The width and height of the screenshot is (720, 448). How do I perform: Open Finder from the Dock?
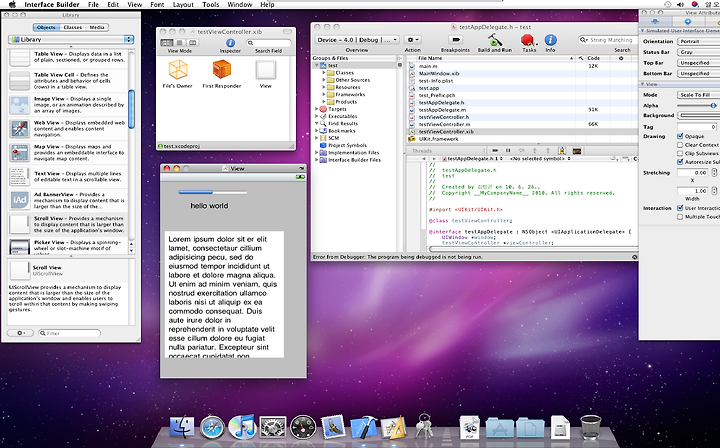coord(182,427)
